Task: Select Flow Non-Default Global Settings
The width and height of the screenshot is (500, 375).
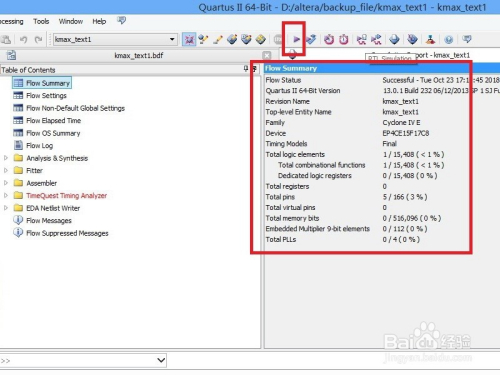Action: [75, 108]
